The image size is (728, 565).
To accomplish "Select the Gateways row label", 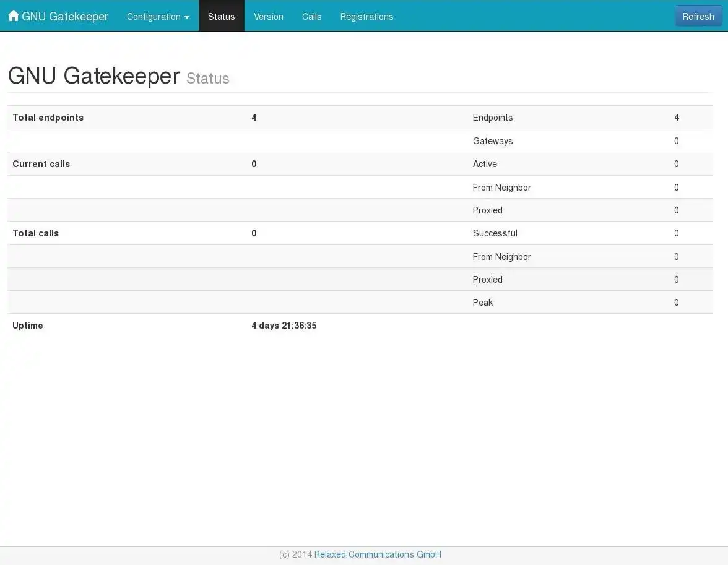I will [x=493, y=141].
